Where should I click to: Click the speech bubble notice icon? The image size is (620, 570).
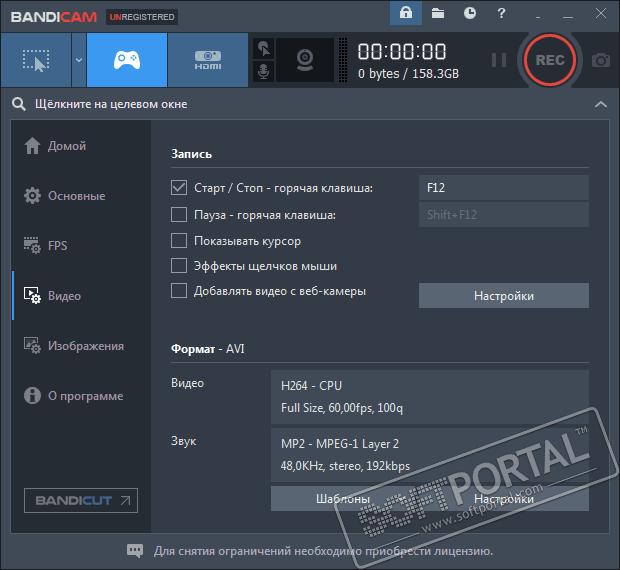[135, 550]
